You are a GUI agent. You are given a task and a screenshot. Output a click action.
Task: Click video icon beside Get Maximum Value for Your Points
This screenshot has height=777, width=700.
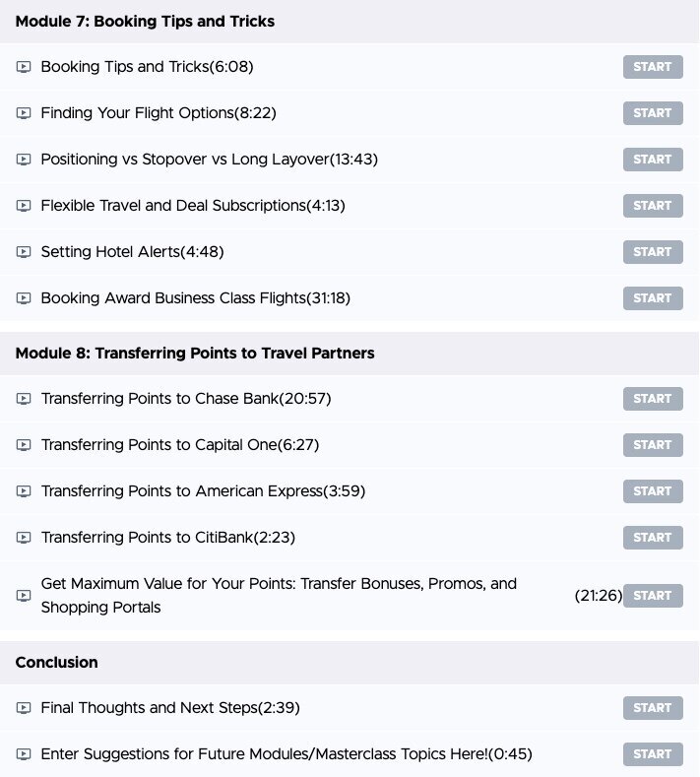click(x=24, y=596)
